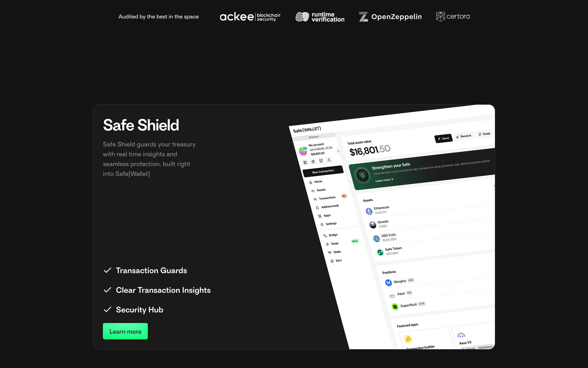Viewport: 588px width, 368px height.
Task: Open Stake in the wallet sidebar
Action: [x=334, y=252]
